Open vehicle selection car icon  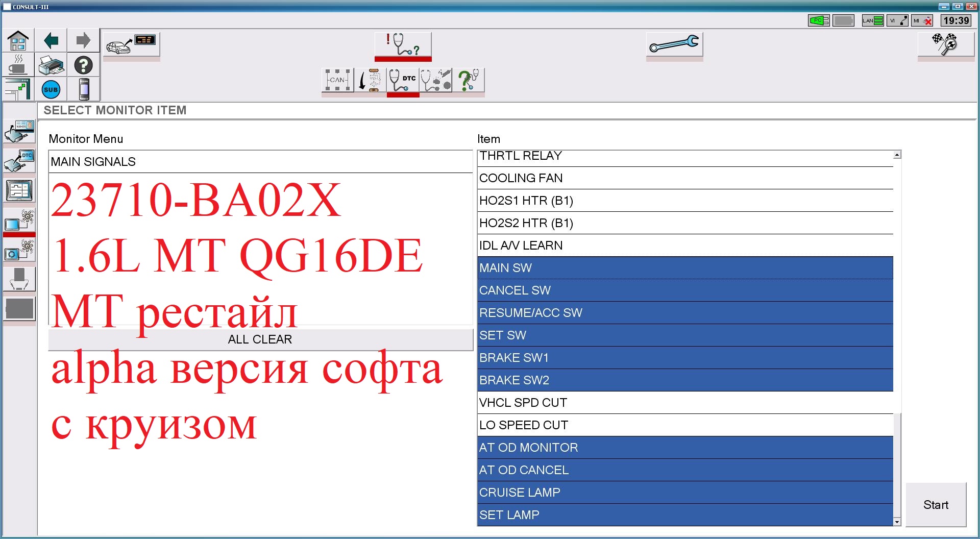[x=131, y=45]
